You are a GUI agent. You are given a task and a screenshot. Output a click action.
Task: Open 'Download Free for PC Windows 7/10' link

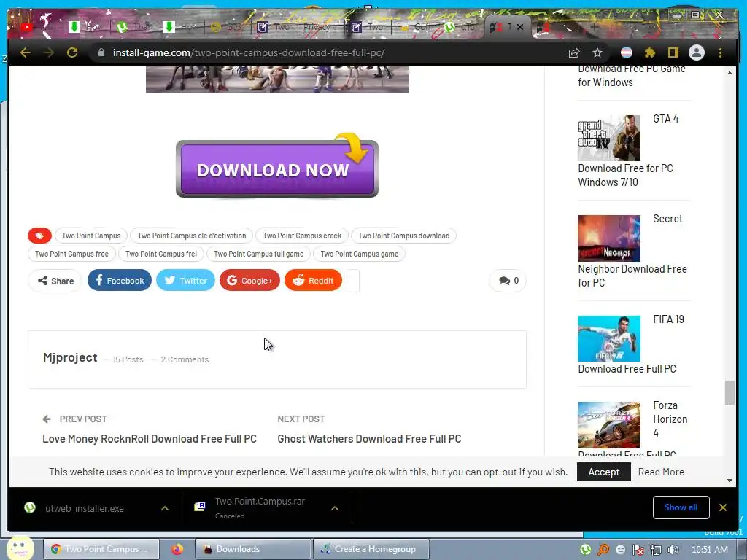point(625,175)
